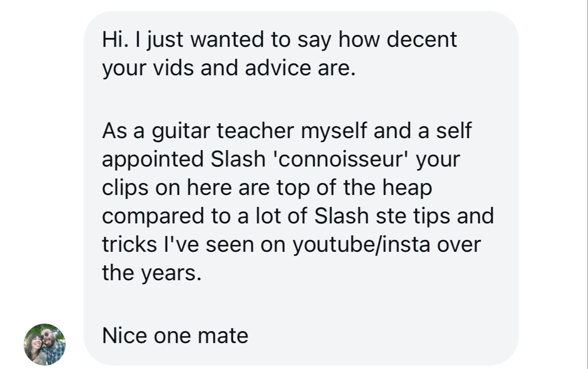Click the 'Nice one mate' closing line
The image size is (588, 369).
pyautogui.click(x=175, y=336)
